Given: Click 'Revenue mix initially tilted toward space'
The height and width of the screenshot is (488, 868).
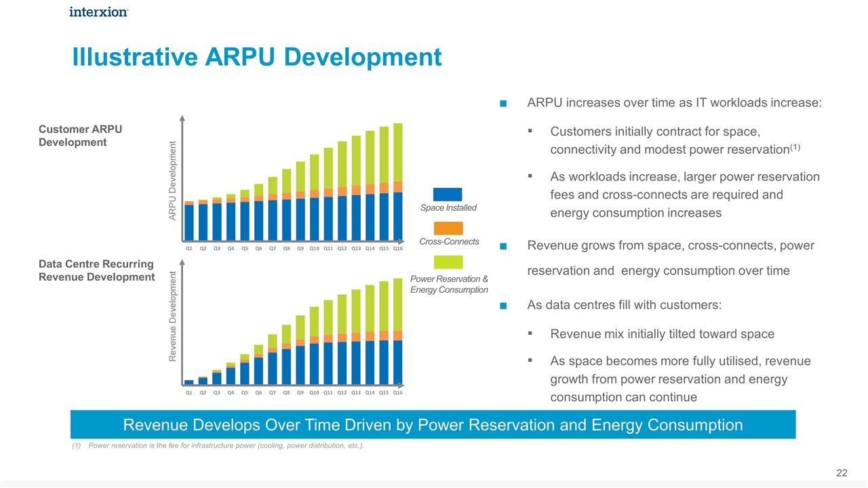Looking at the screenshot, I should coord(663,334).
